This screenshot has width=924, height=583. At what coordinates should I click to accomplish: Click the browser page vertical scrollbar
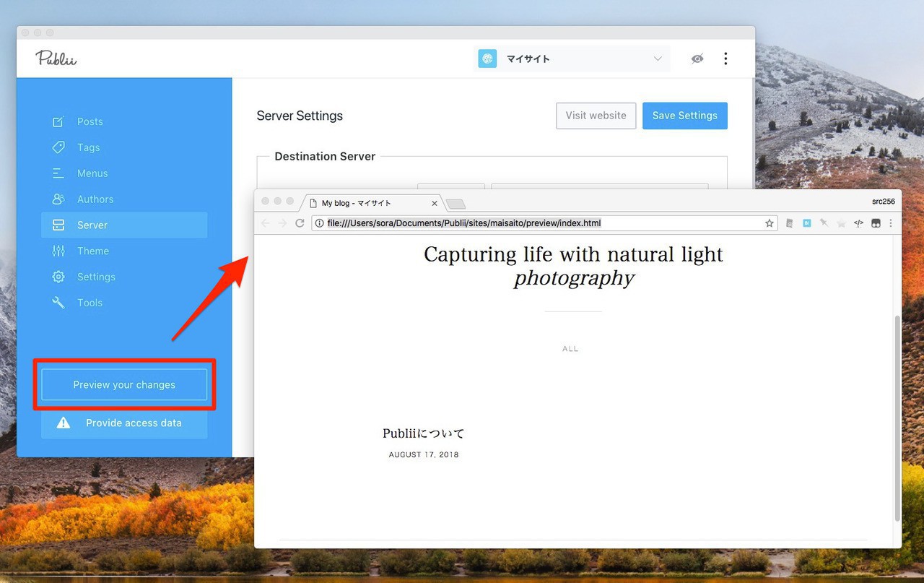pyautogui.click(x=897, y=418)
